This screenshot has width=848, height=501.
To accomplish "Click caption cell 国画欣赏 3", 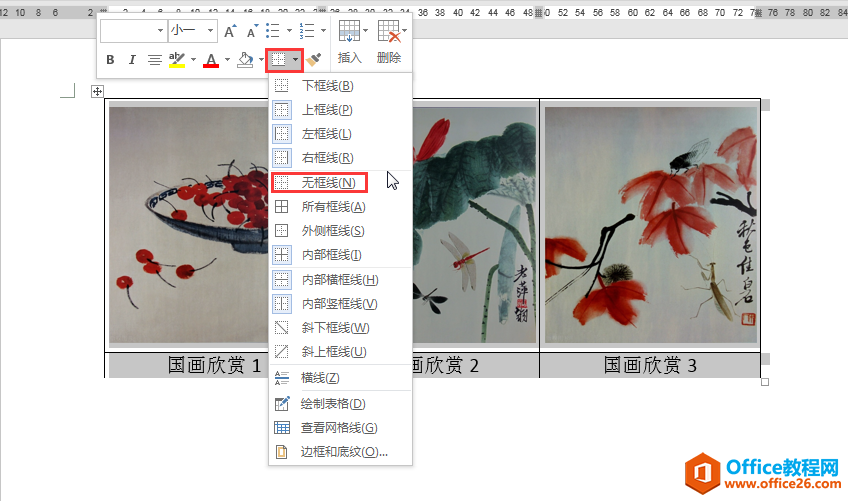I will point(650,365).
